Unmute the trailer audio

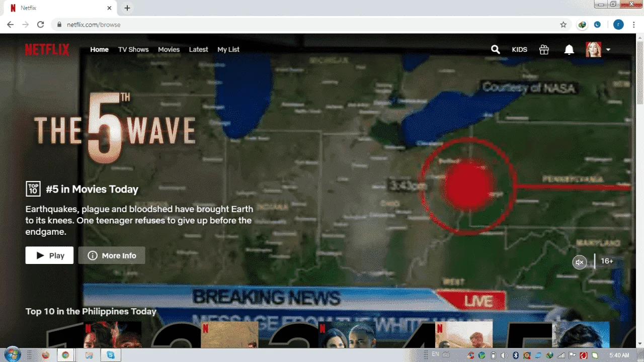pos(580,262)
